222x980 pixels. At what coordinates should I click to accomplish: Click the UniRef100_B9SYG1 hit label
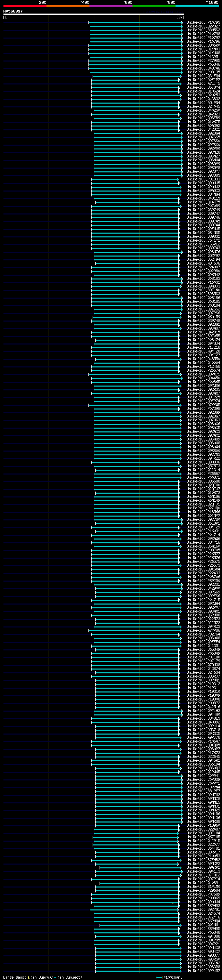[x=203, y=910]
